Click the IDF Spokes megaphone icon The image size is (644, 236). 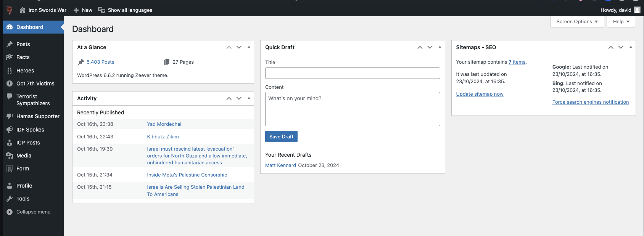tap(10, 130)
